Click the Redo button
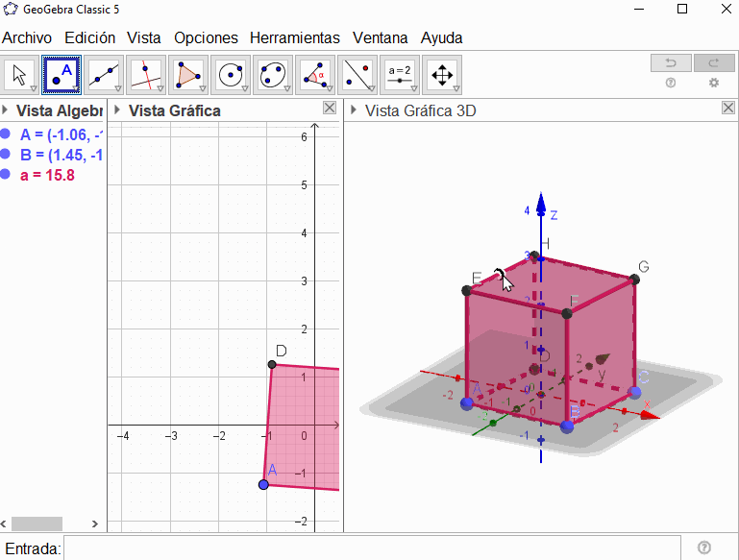Screen dimensions: 739x560 point(714,62)
